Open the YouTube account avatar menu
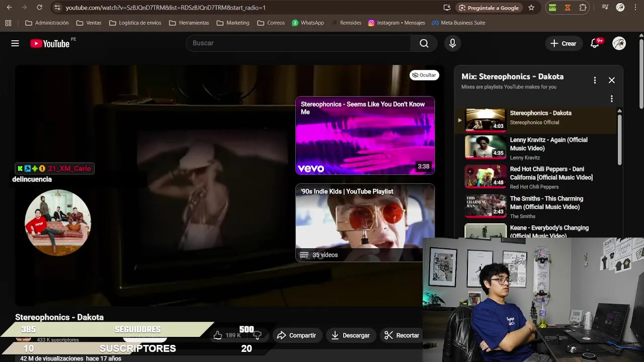 point(619,43)
